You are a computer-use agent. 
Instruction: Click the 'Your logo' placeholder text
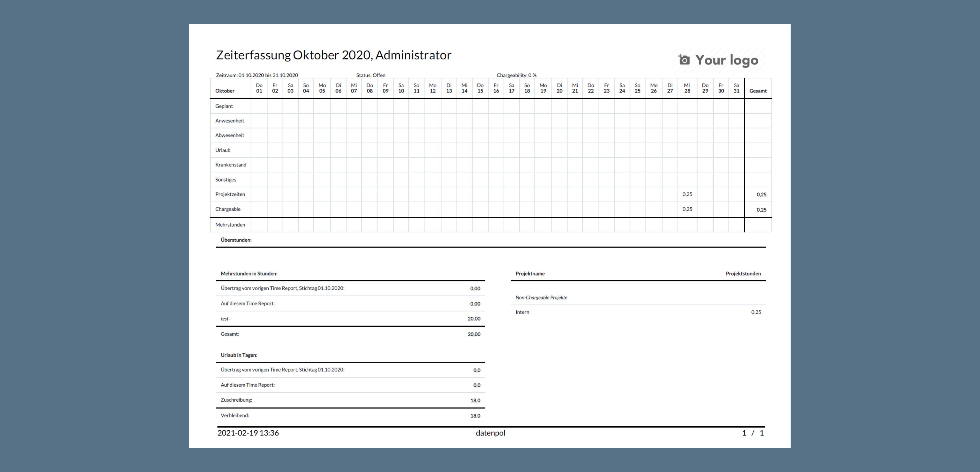click(727, 60)
